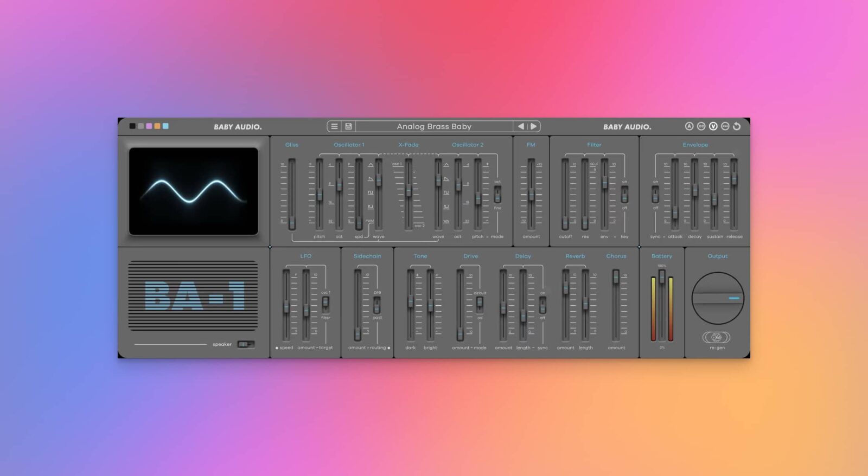Open the preset browser menu icon
This screenshot has width=868, height=476.
[334, 126]
